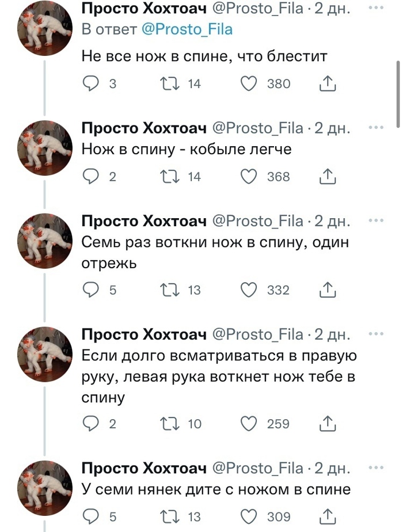403x532 pixels.
Task: Open more options for "У семи нянек" tweet
Action: 375,468
